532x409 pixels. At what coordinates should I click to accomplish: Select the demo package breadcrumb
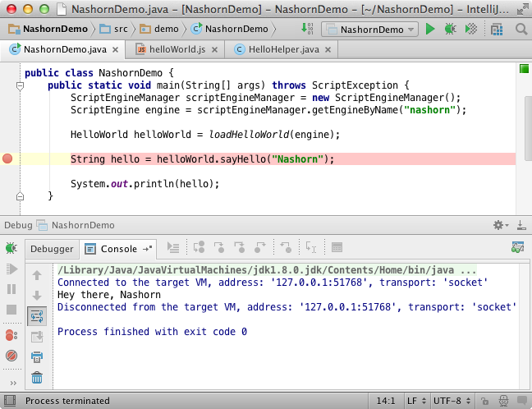(x=159, y=30)
